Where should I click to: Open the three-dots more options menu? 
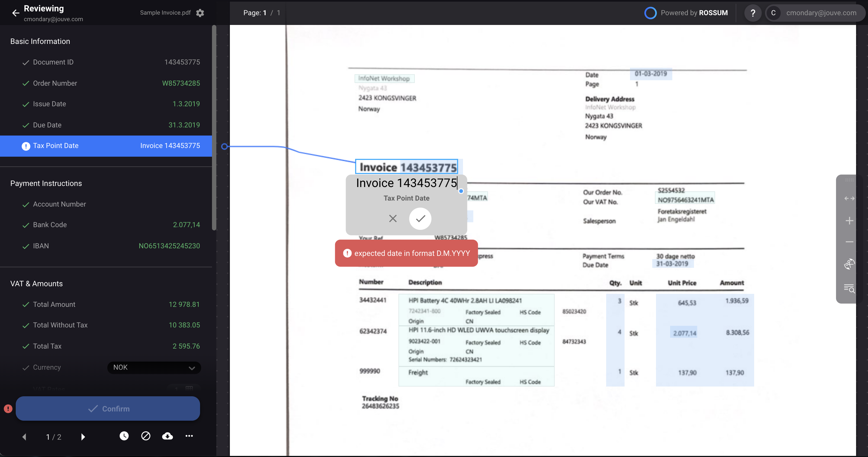pyautogui.click(x=189, y=436)
